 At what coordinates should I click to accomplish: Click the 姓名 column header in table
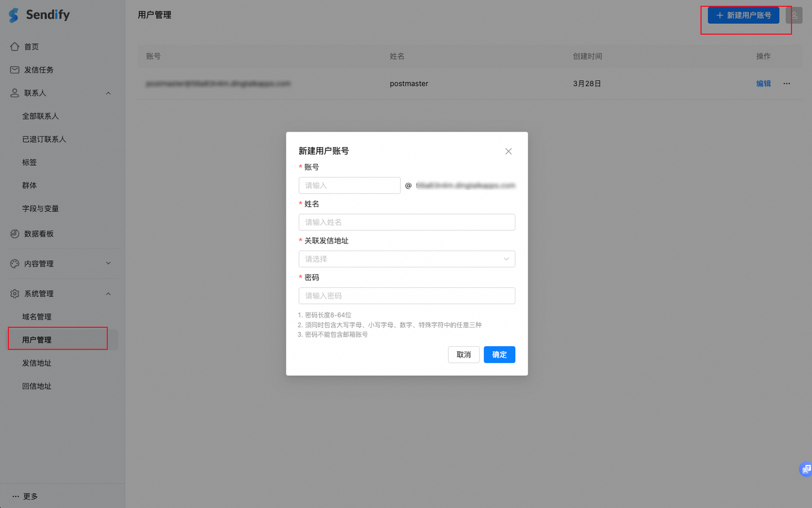point(397,56)
